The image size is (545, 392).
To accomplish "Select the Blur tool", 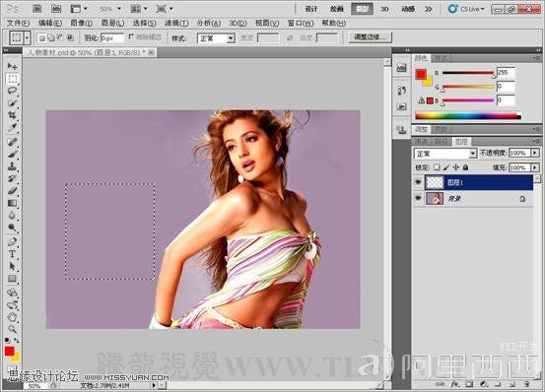I will click(12, 216).
